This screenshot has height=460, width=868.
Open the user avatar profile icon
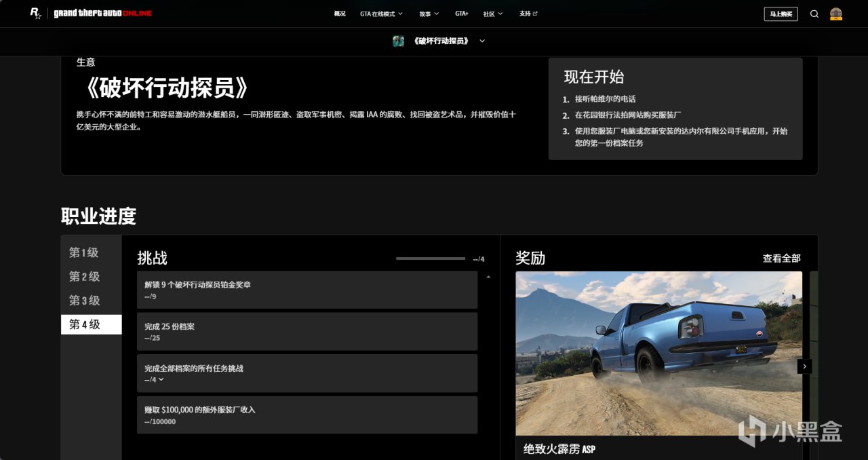point(836,14)
